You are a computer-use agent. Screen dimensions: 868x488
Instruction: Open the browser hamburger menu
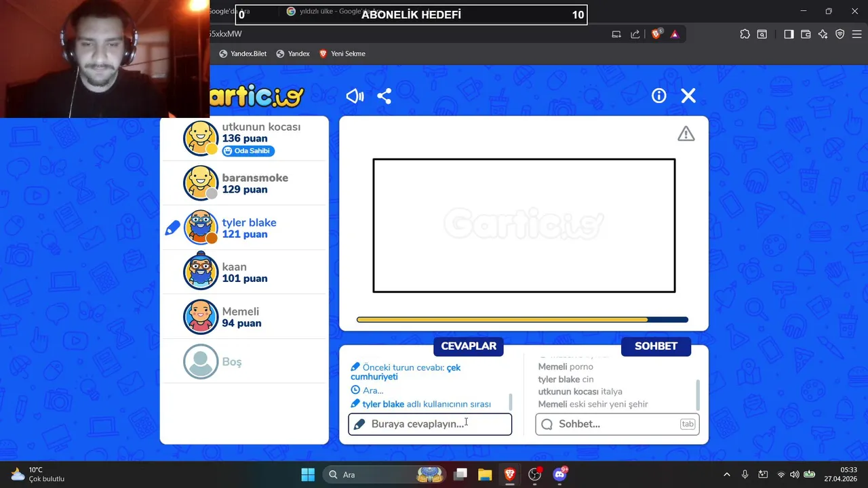(x=856, y=34)
